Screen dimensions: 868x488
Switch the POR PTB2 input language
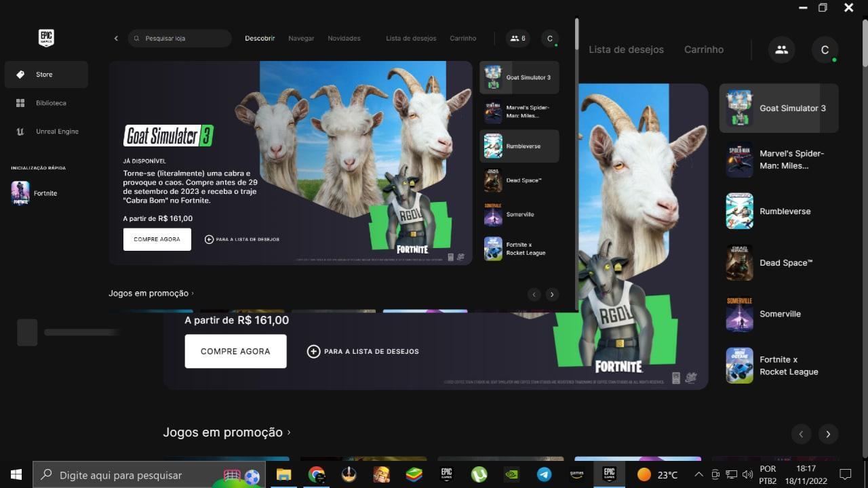point(768,474)
